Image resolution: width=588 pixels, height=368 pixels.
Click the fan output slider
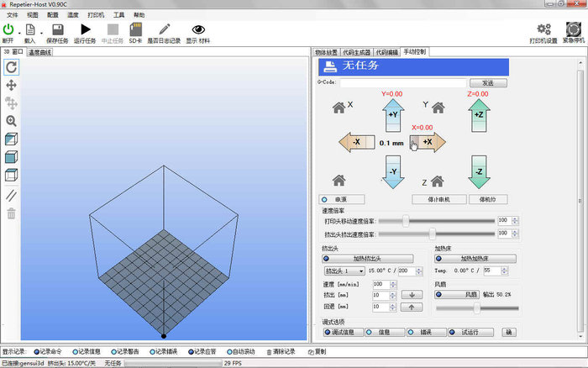point(476,308)
